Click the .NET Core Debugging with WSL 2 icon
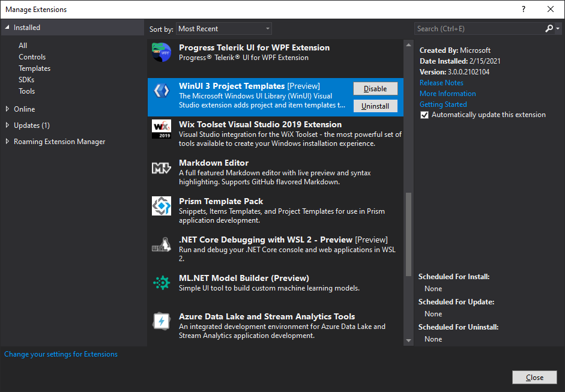The height and width of the screenshot is (392, 565). coord(162,245)
